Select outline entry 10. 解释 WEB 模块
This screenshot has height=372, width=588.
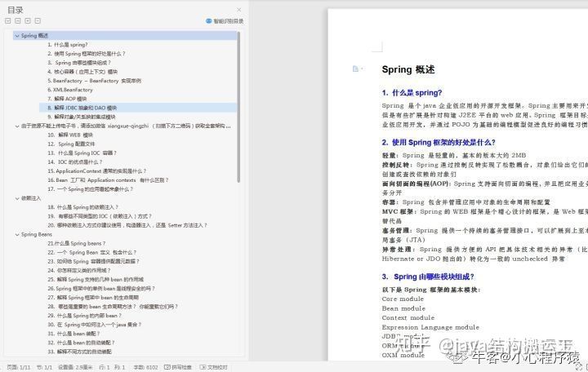coord(70,135)
